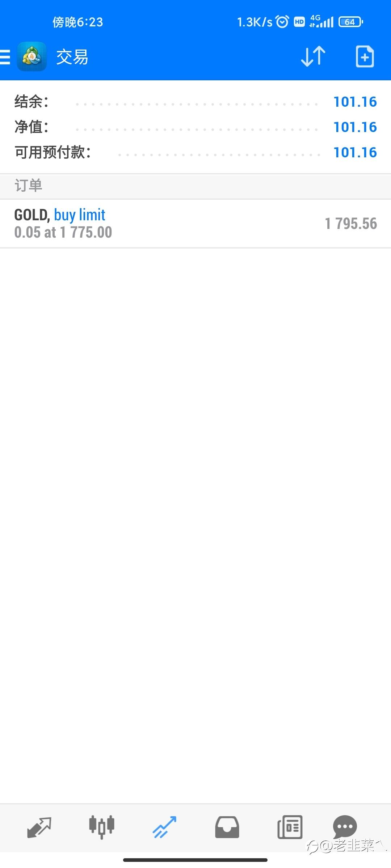Tap the 交易 page title
391x868 pixels.
point(72,57)
